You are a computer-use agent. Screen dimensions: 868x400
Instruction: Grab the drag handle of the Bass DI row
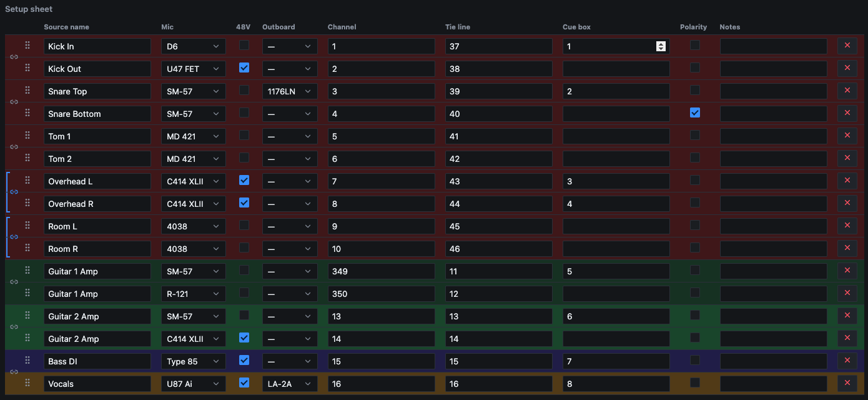click(27, 361)
